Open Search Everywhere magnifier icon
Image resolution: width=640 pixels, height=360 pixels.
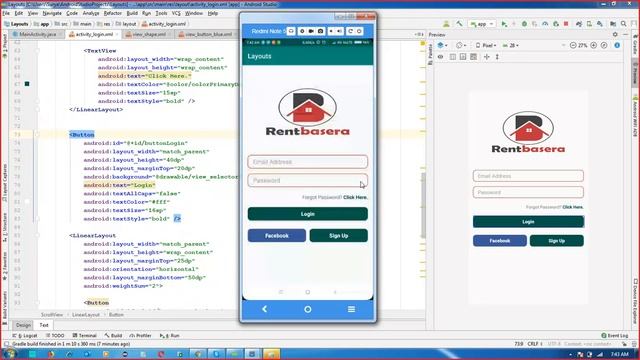(x=623, y=24)
